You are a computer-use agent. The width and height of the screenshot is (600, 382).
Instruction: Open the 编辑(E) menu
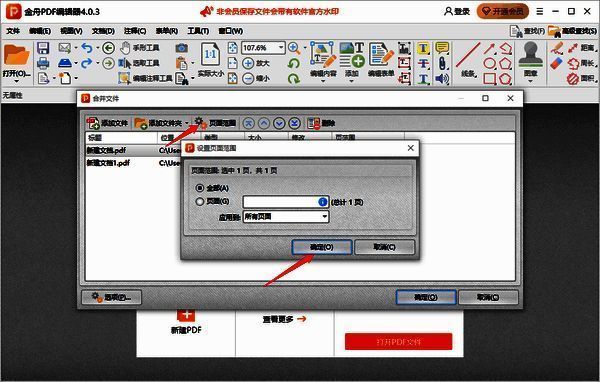40,31
